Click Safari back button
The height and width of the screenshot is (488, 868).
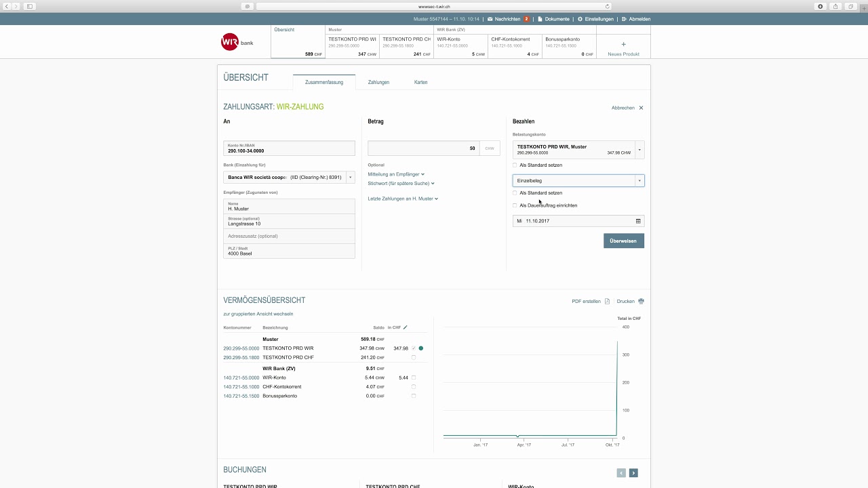pos(7,6)
